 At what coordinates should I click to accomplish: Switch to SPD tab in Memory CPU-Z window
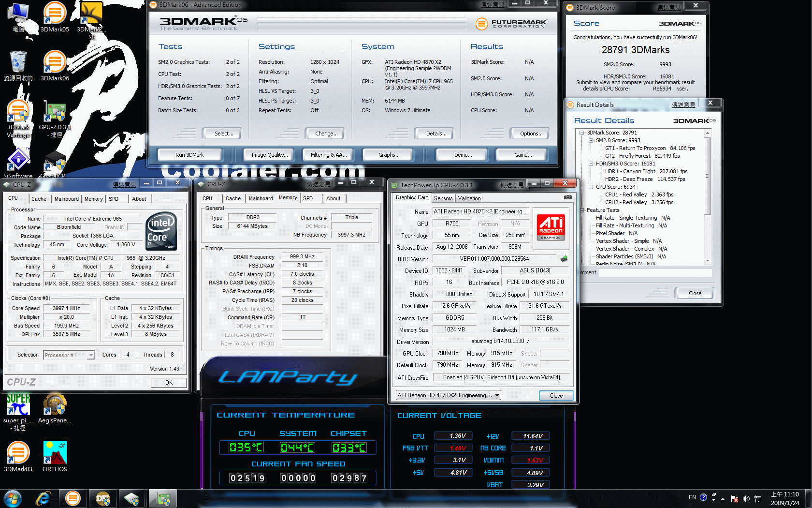point(308,198)
